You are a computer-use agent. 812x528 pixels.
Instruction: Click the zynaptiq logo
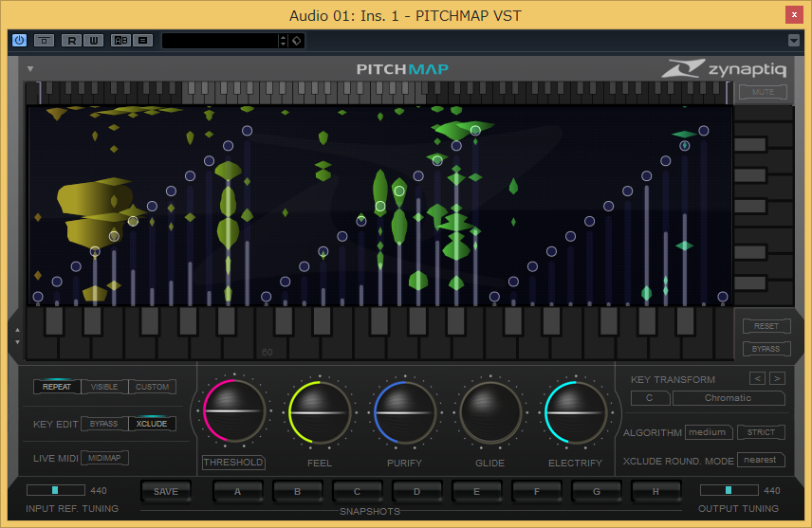(x=724, y=68)
